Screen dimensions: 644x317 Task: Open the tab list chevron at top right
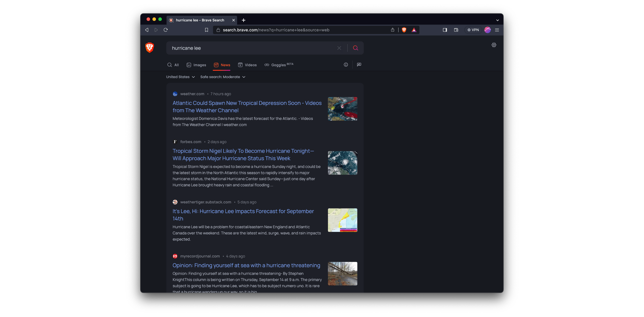[x=498, y=20]
